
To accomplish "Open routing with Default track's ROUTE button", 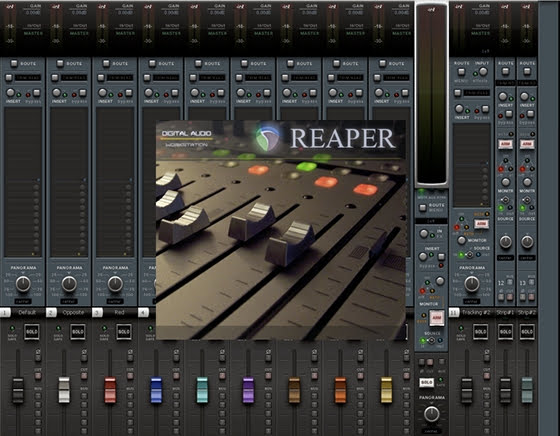I will [x=14, y=63].
